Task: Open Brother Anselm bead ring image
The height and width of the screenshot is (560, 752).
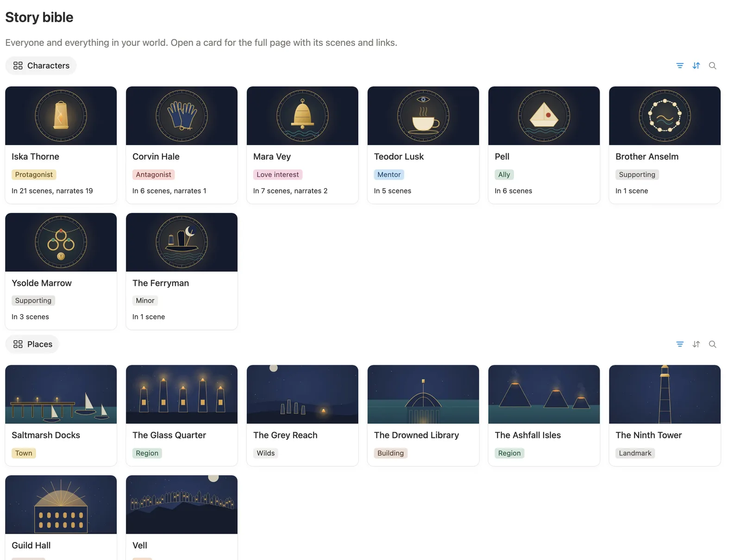Action: (x=665, y=116)
